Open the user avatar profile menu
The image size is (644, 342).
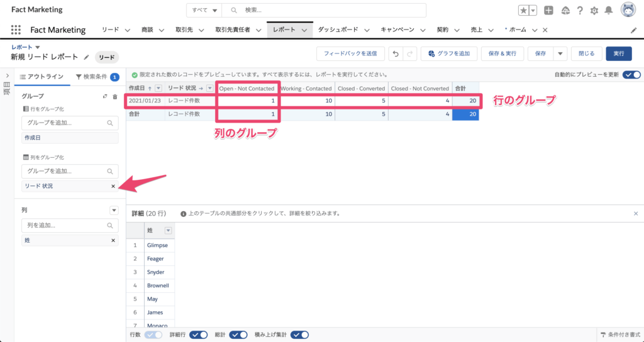(628, 10)
